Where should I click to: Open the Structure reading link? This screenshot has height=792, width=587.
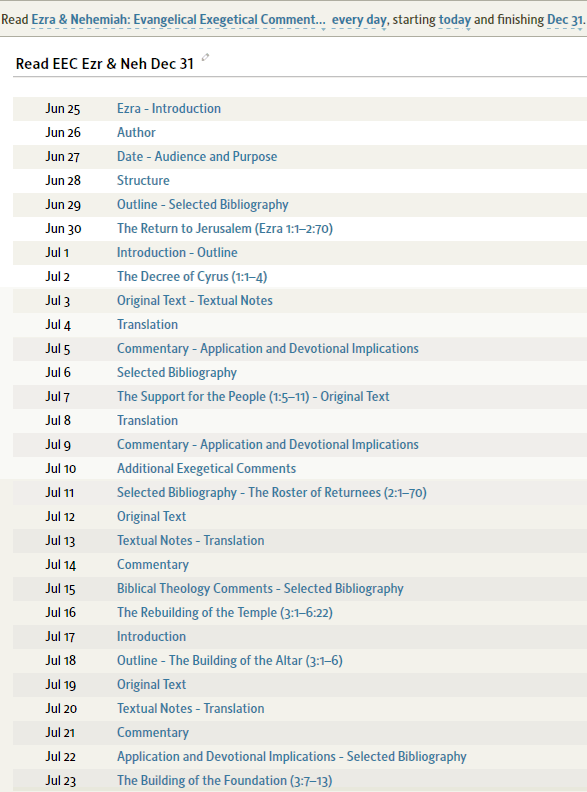pos(143,180)
